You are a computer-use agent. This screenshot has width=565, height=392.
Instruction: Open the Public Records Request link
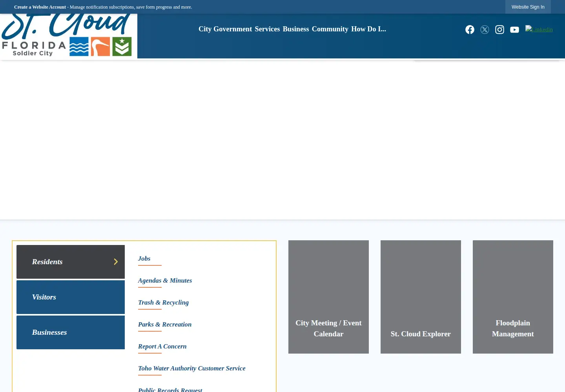170,390
